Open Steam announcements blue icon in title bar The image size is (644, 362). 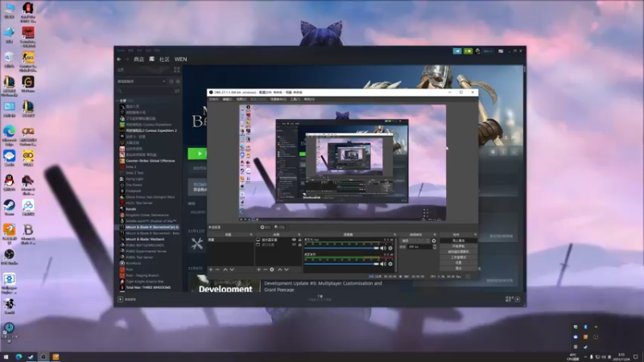coord(457,51)
